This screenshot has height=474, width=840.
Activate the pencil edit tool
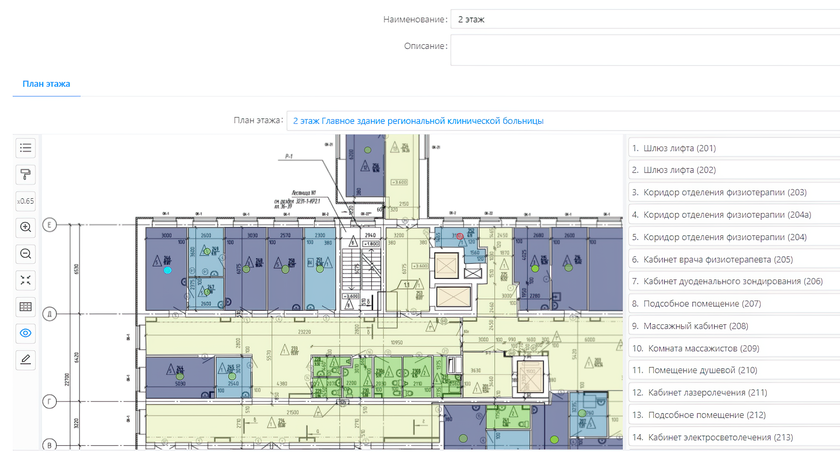point(26,358)
